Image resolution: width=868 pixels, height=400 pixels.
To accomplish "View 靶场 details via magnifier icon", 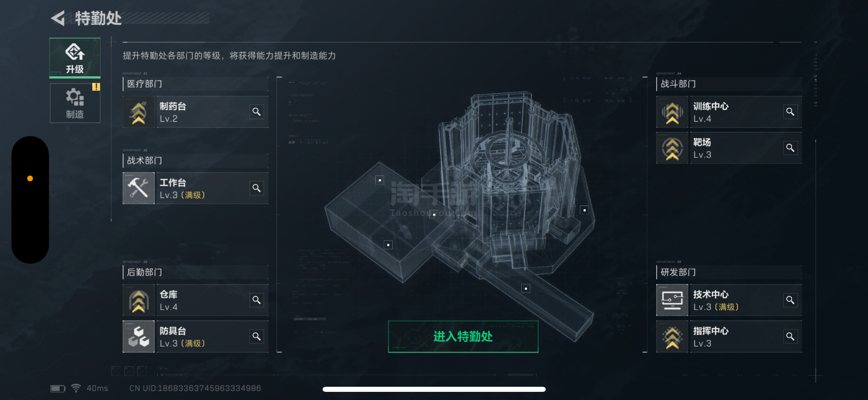I will pyautogui.click(x=790, y=148).
